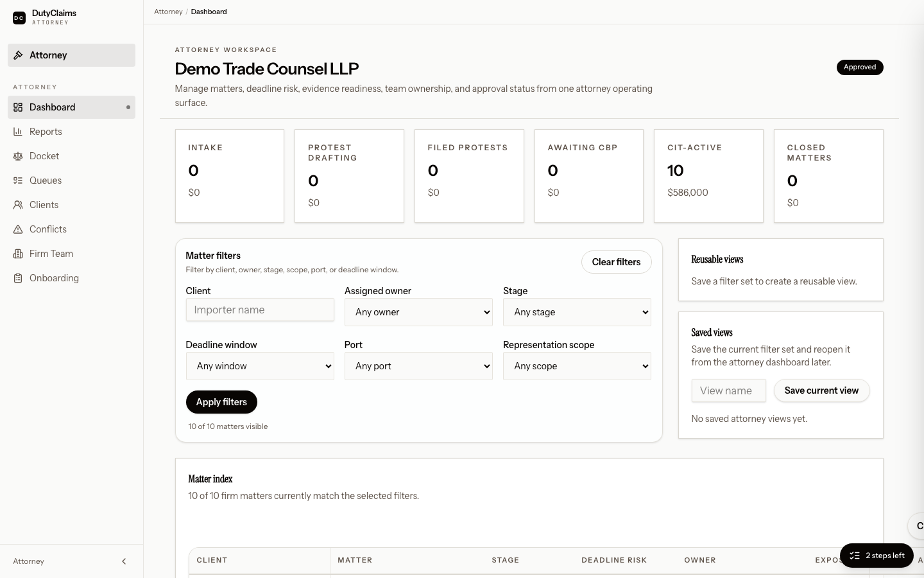Click the Clients people icon
Screen dimensions: 924x578
pyautogui.click(x=18, y=205)
